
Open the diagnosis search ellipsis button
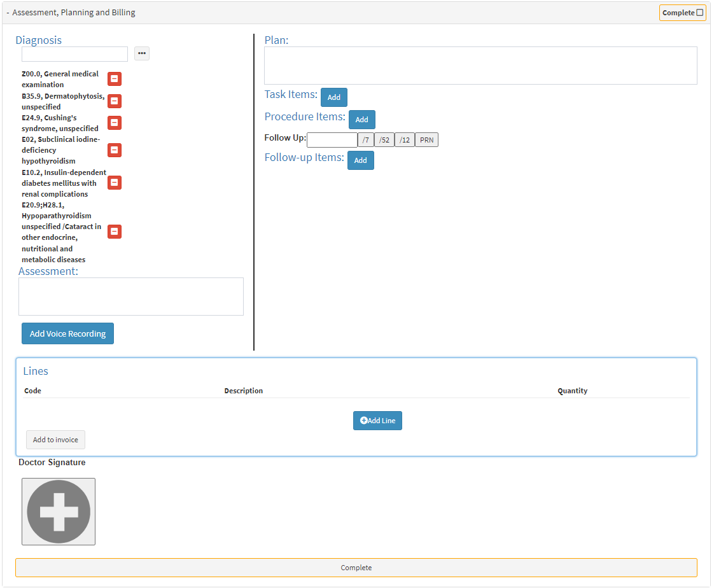coord(142,53)
